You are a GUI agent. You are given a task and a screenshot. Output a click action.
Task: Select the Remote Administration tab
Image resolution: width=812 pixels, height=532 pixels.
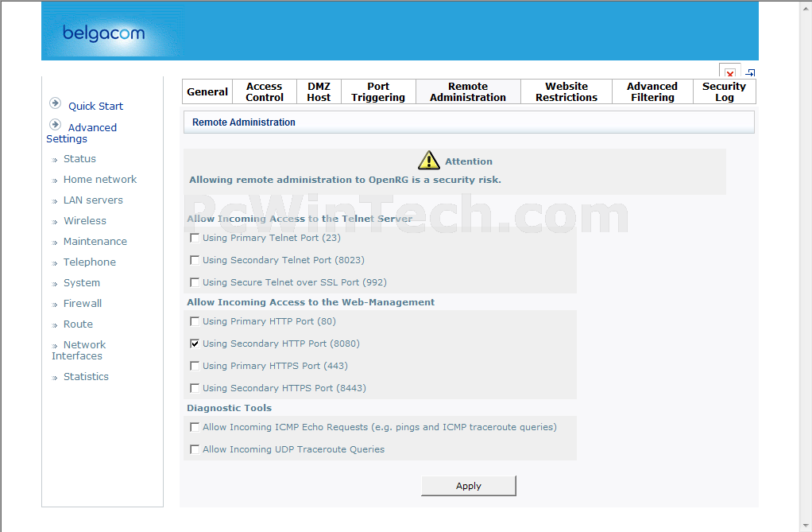(x=468, y=91)
